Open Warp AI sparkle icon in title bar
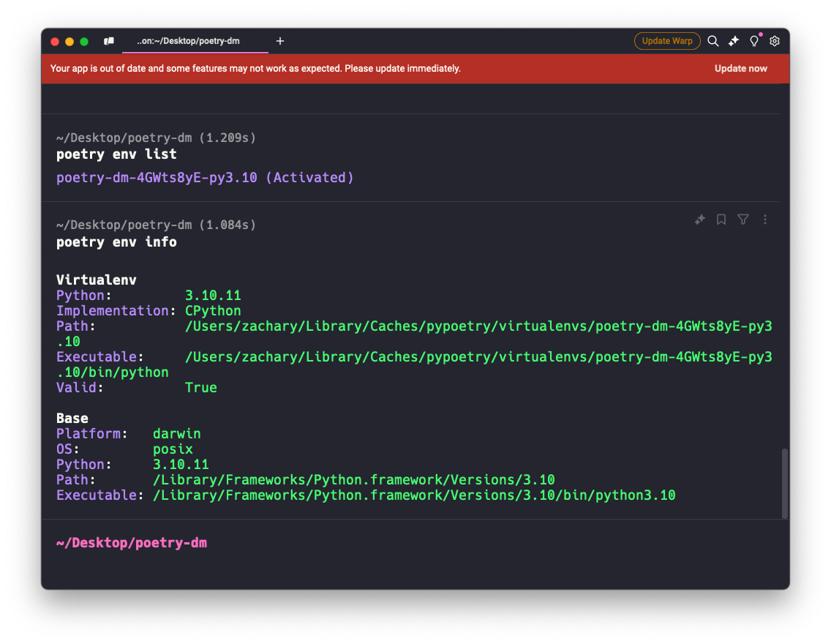This screenshot has height=644, width=831. click(734, 41)
